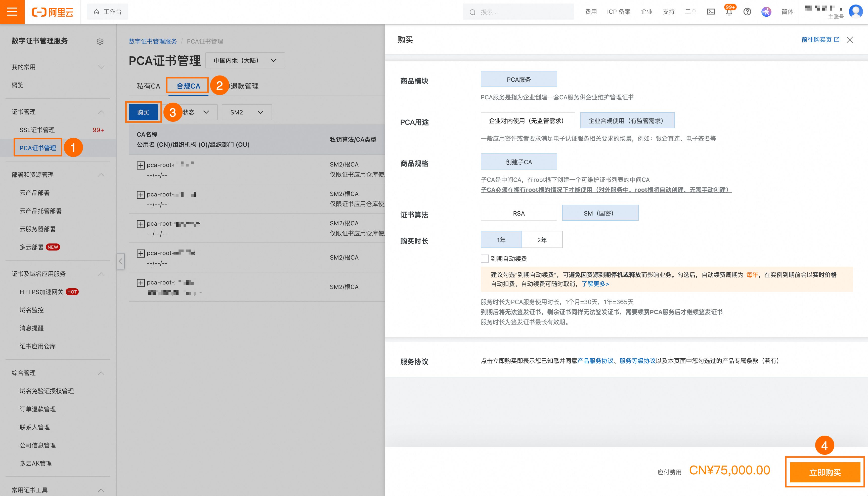Open the SM2 algorithm dropdown

point(246,112)
